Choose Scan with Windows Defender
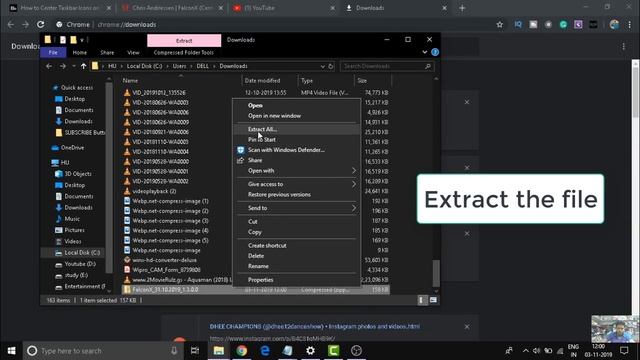 pos(286,150)
